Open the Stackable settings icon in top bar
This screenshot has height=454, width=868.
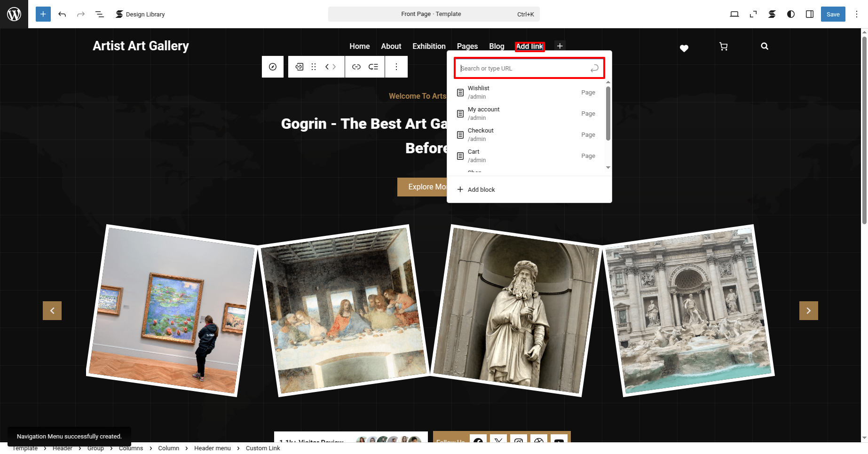coord(772,14)
